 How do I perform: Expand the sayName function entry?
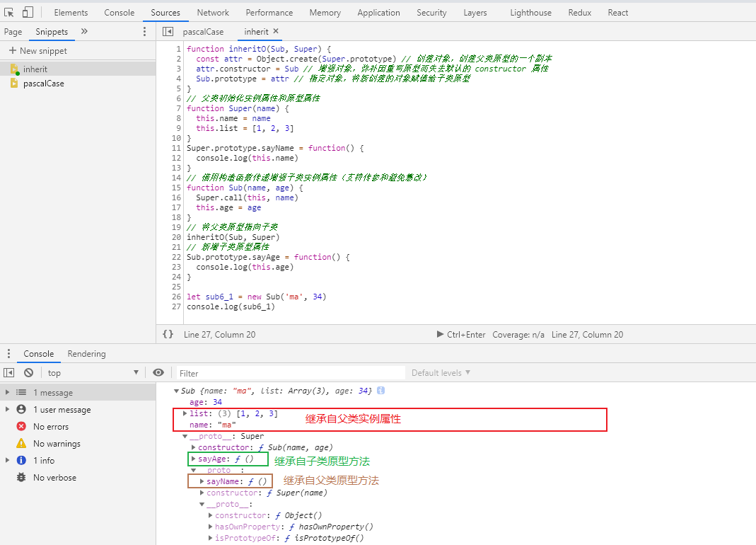point(202,481)
